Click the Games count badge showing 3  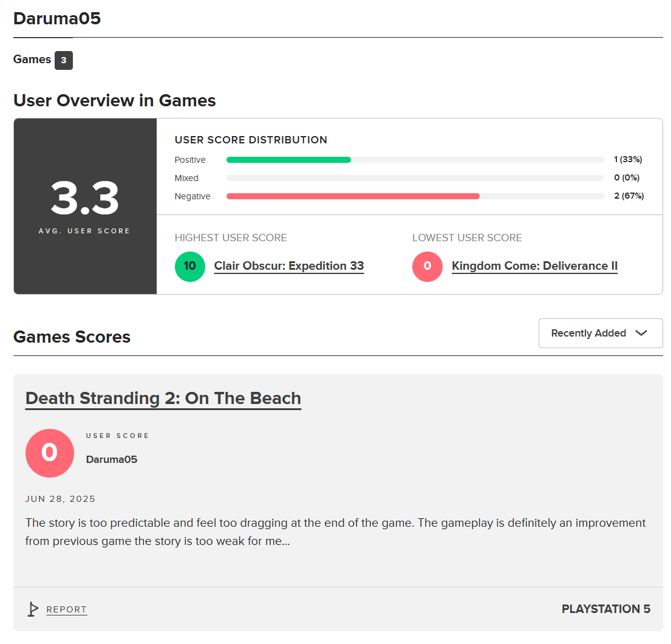coord(64,60)
